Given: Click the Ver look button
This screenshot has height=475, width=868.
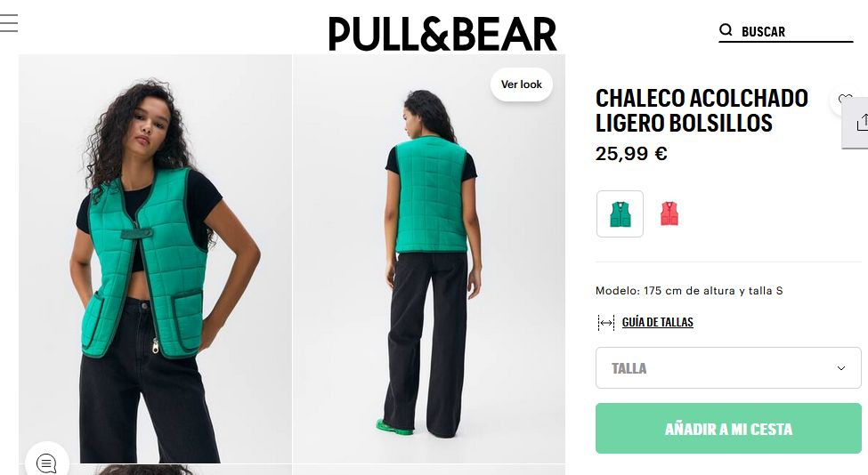Looking at the screenshot, I should tap(522, 85).
